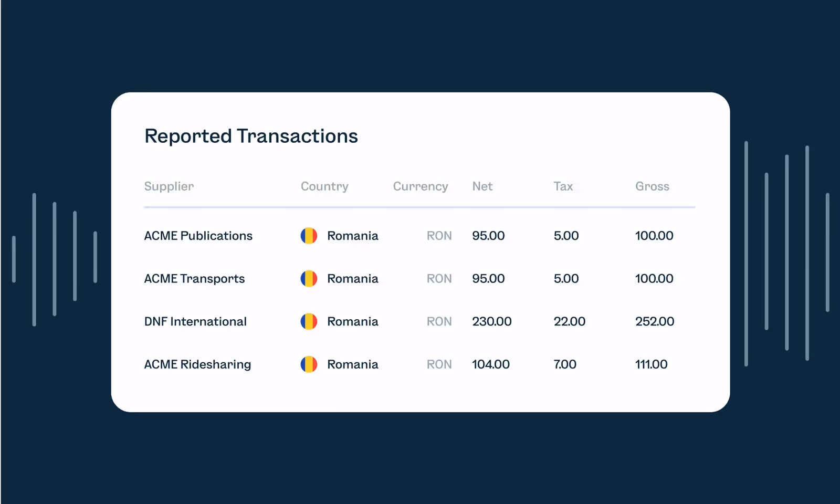The image size is (840, 504).
Task: Sort the table by the Net column
Action: tap(481, 186)
